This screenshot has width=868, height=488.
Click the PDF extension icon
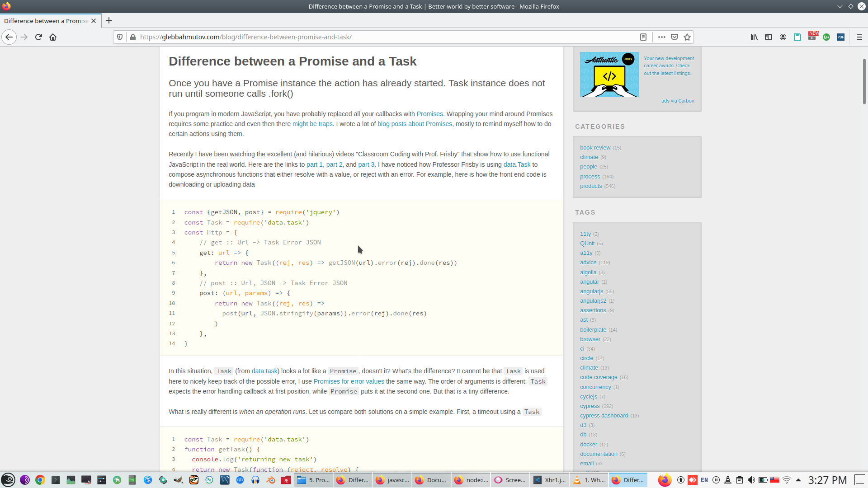click(x=841, y=37)
